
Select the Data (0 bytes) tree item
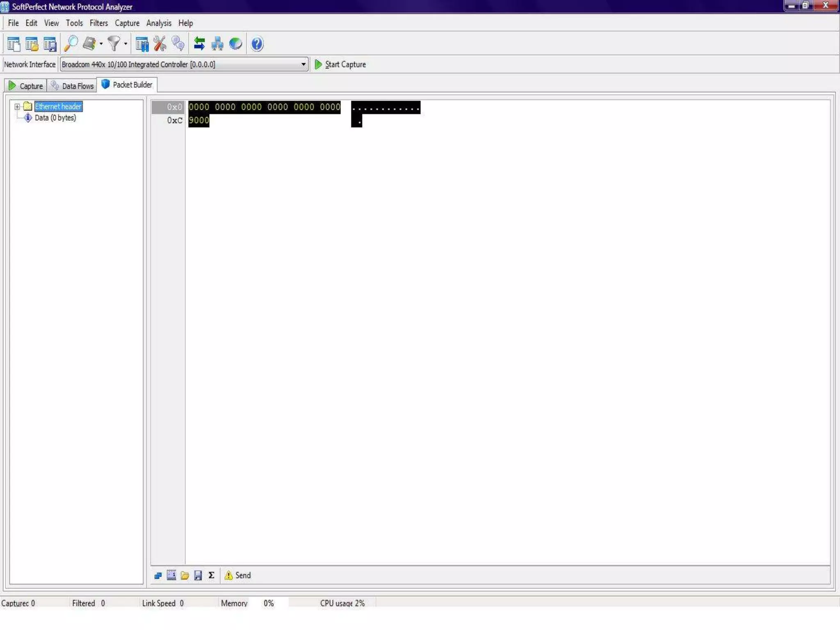[55, 118]
